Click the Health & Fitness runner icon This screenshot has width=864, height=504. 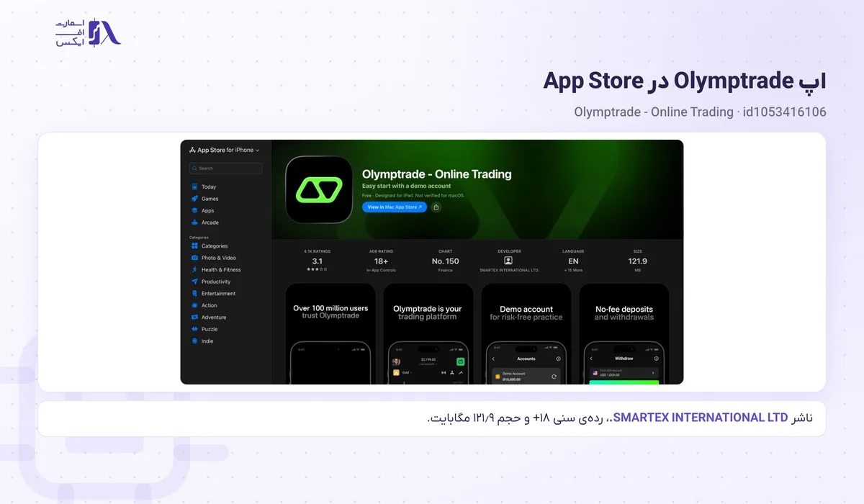click(x=194, y=270)
